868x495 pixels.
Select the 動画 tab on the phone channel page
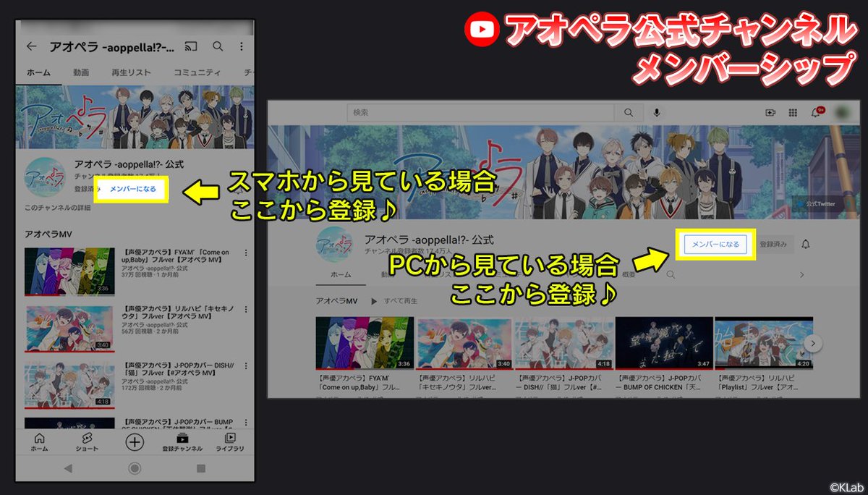click(81, 72)
